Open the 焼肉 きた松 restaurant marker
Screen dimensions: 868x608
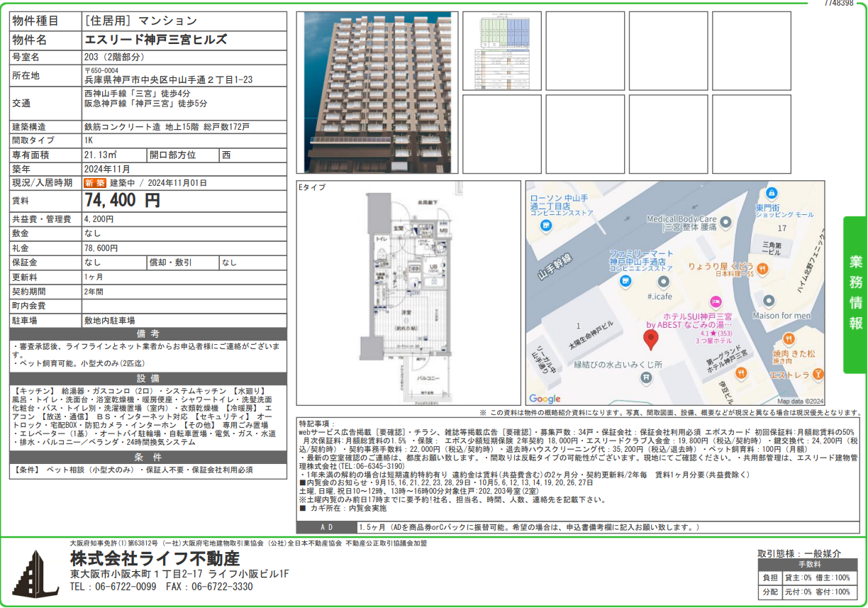(789, 339)
